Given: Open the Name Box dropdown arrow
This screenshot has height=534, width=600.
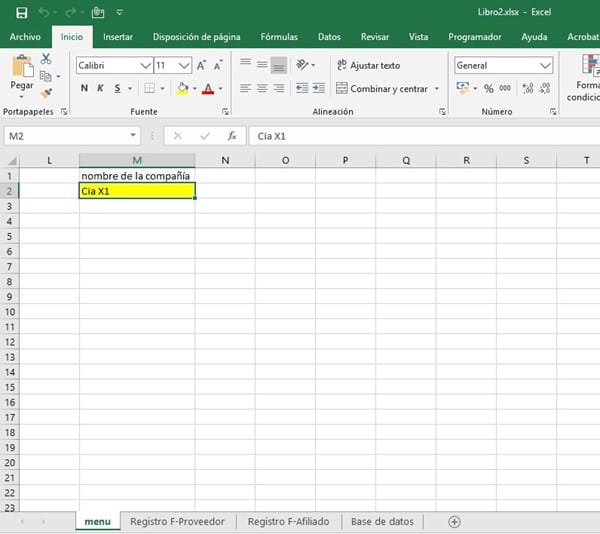Looking at the screenshot, I should coord(134,135).
